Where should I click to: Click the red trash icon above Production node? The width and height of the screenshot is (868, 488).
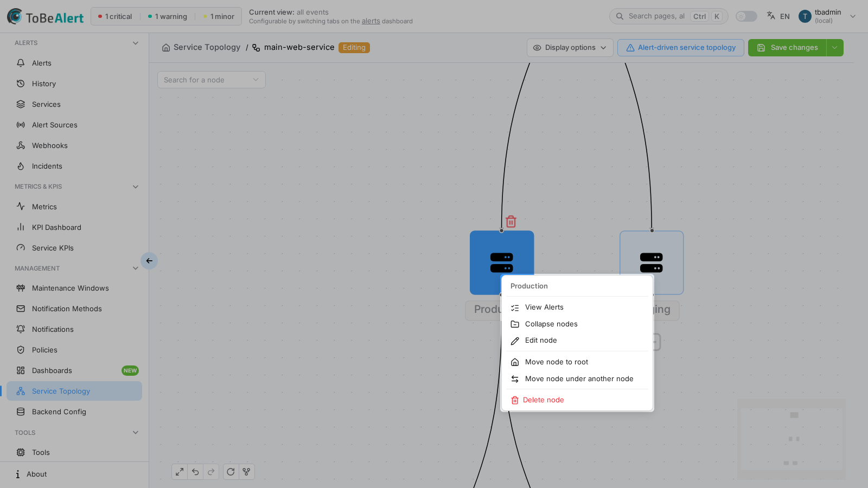[x=510, y=221]
